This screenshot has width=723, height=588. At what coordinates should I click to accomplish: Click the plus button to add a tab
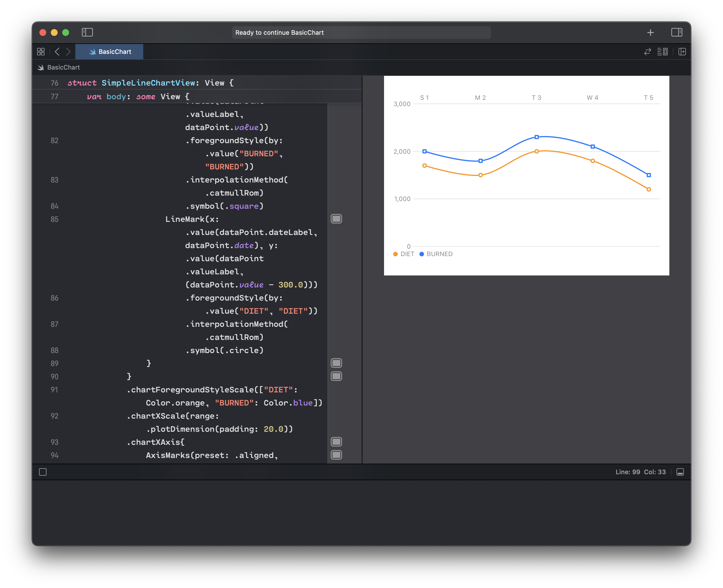point(651,32)
